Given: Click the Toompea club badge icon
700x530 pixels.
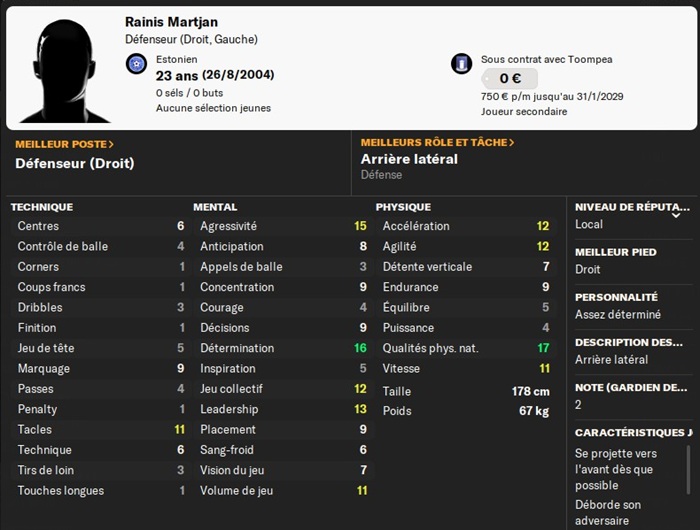Looking at the screenshot, I should click(461, 65).
